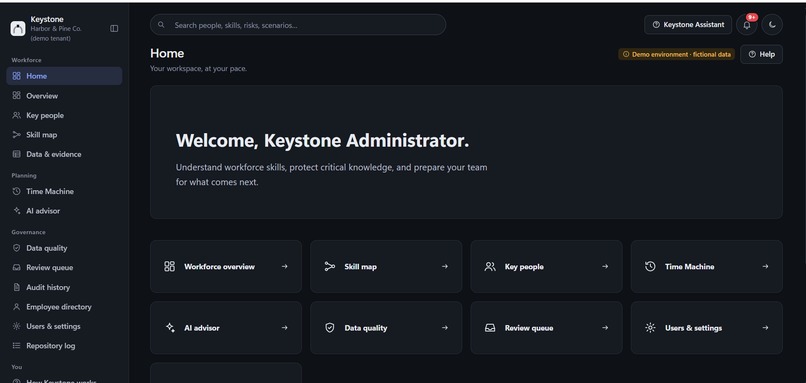This screenshot has width=806, height=383.
Task: Click the Data quality shield icon in sidebar
Action: 16,248
